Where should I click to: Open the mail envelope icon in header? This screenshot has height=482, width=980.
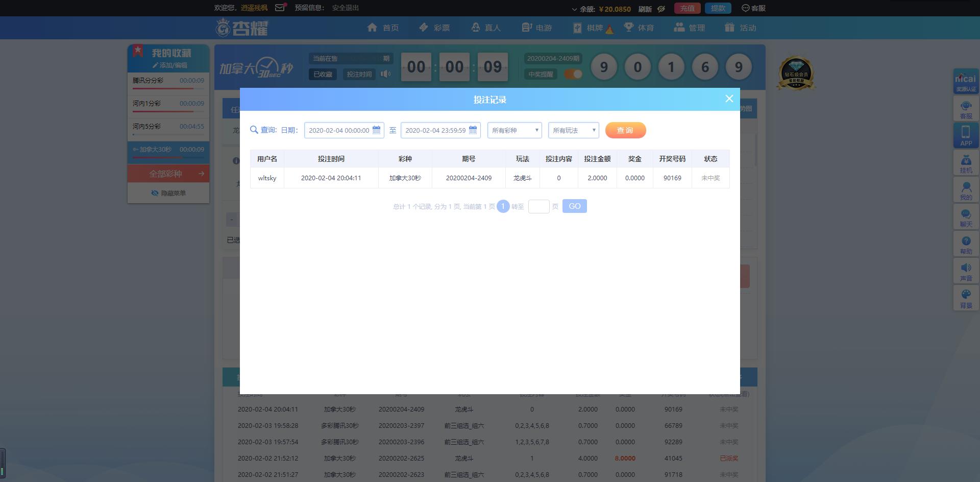[280, 8]
